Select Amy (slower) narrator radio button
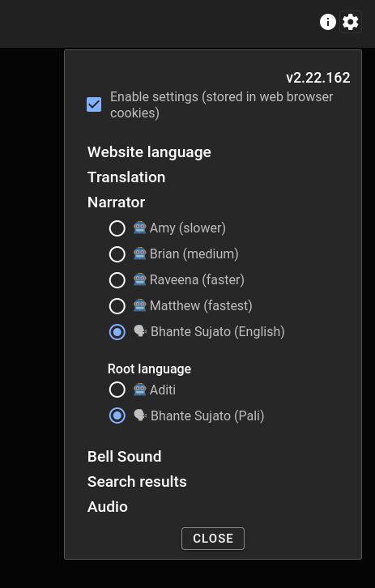The image size is (375, 588). (x=117, y=228)
